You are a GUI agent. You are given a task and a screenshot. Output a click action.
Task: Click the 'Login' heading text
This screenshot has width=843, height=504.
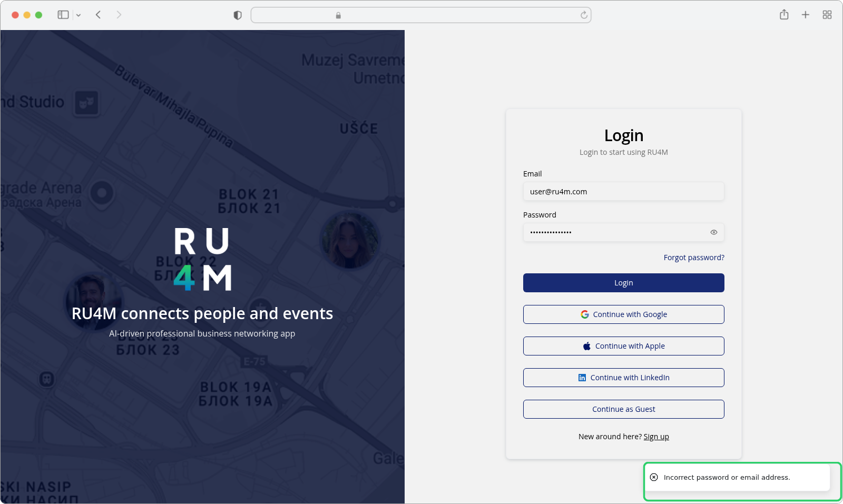tap(624, 135)
